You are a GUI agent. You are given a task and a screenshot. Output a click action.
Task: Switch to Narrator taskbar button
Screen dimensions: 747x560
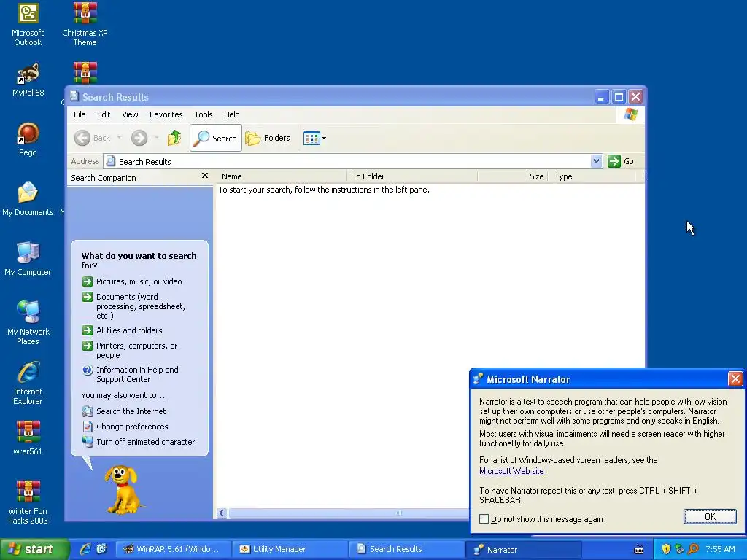(523, 549)
